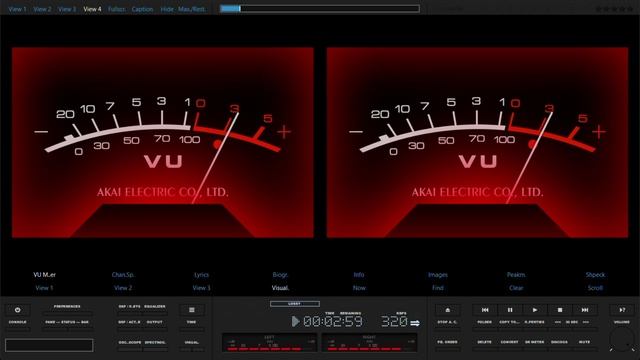Open the hamburger menu icon above Time
Screen dimensions: 640x360
pos(191,310)
